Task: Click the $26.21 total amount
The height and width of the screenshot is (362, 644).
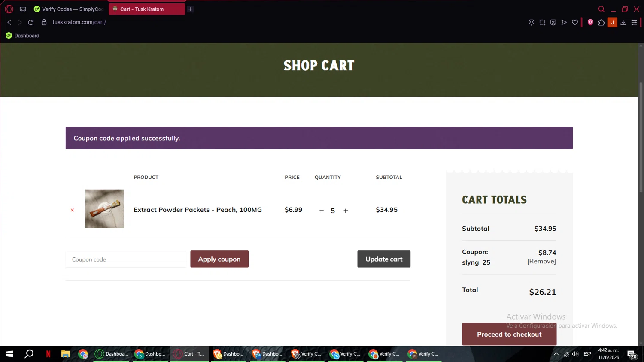Action: coord(543,292)
